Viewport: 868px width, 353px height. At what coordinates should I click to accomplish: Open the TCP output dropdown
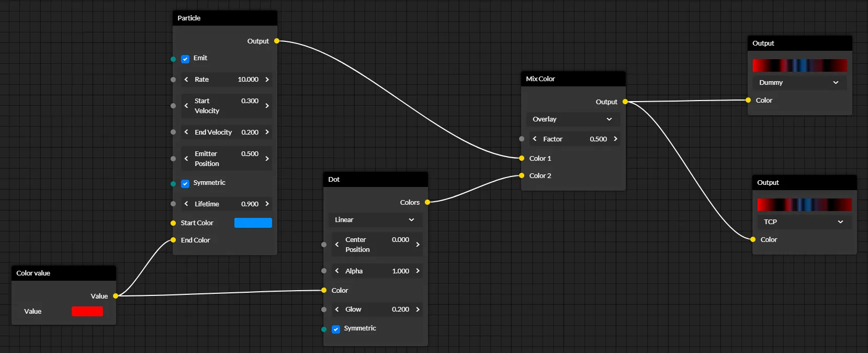pyautogui.click(x=804, y=222)
